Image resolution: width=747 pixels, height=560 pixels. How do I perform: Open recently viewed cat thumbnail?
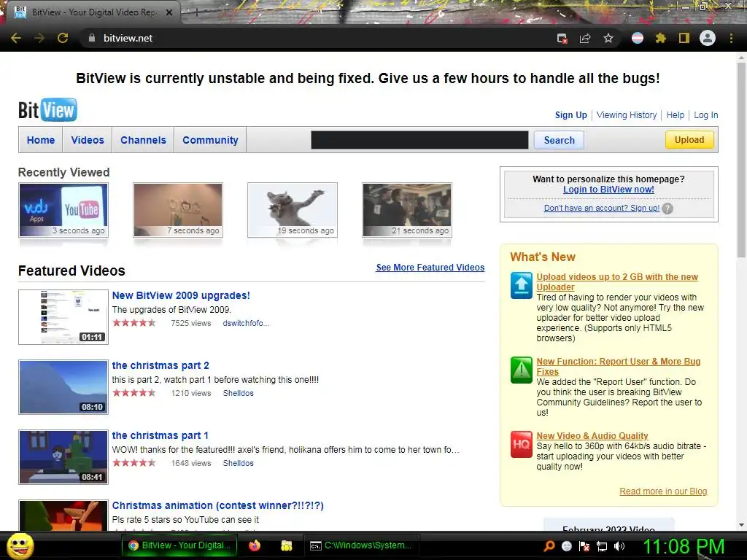point(293,210)
